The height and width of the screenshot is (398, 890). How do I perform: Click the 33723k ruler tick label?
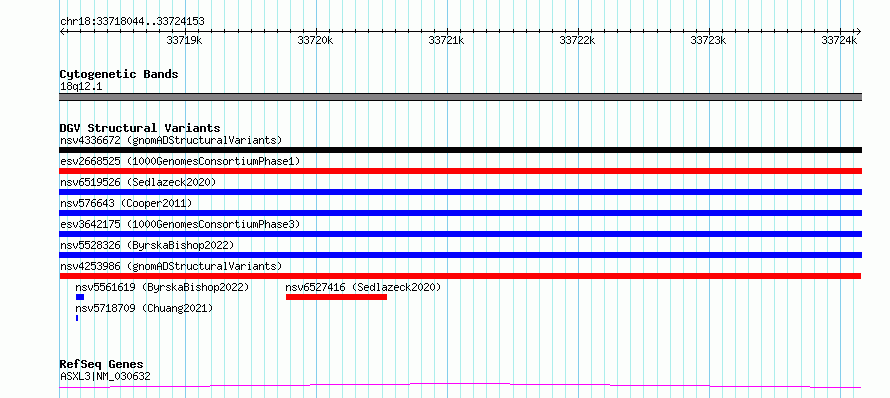coord(708,40)
